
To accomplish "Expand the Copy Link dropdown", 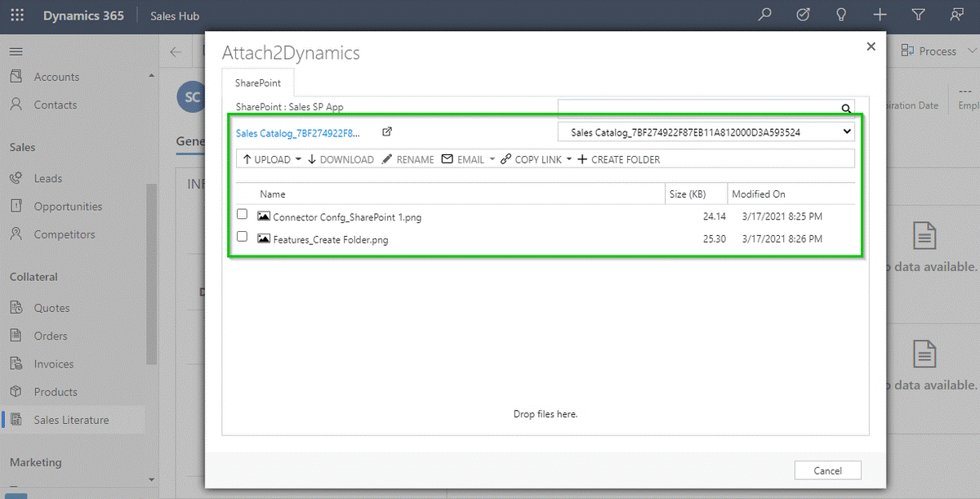I will 569,159.
